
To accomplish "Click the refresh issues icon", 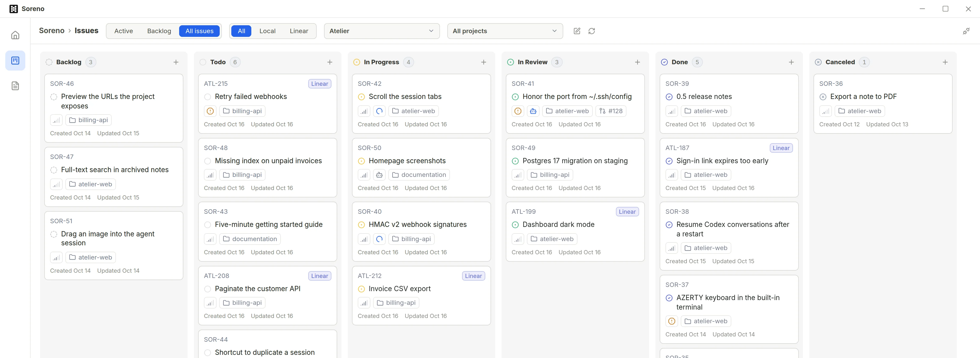I will tap(592, 31).
